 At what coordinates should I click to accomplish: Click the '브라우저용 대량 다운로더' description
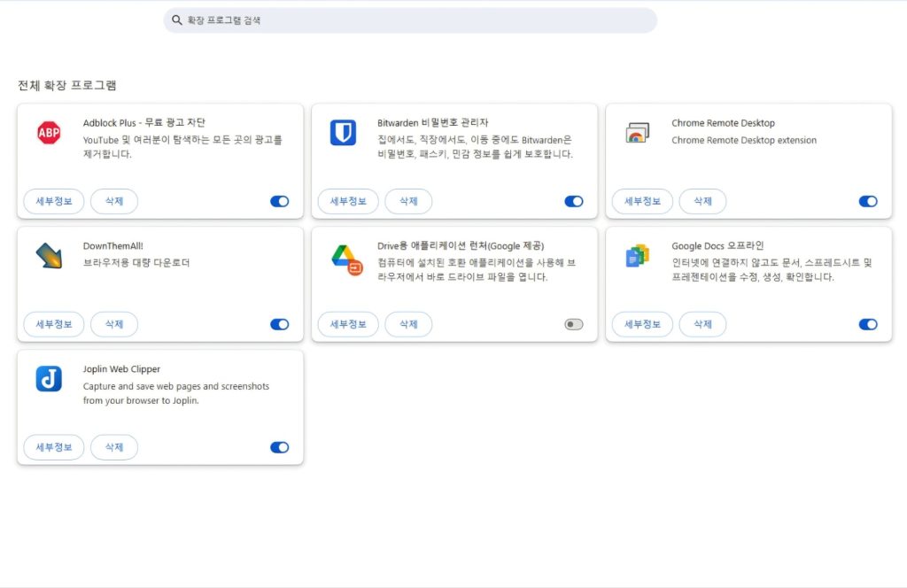(136, 262)
